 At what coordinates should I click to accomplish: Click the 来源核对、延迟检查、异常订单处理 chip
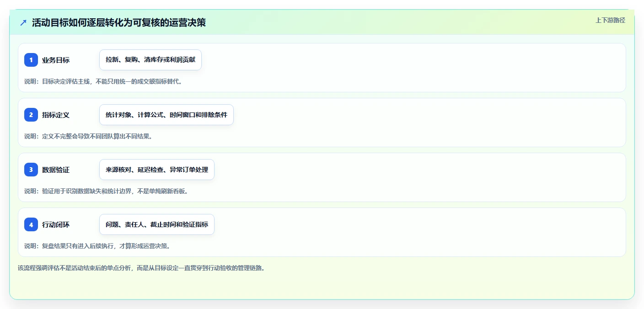(157, 170)
